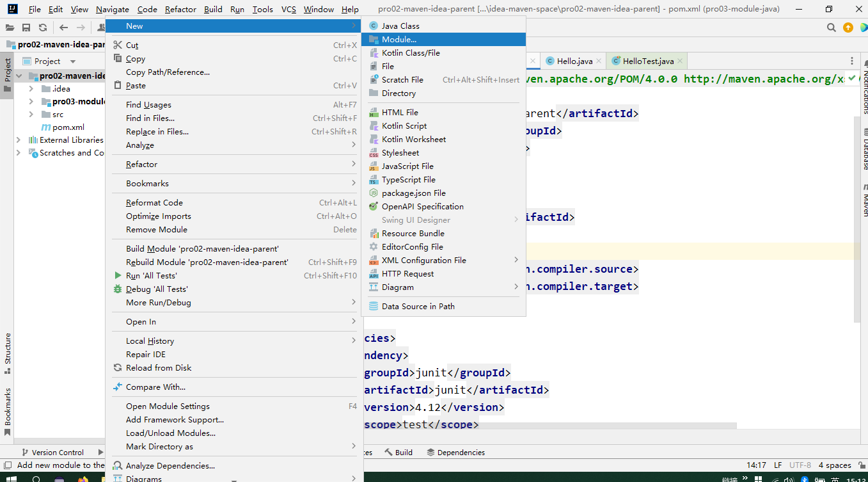The image size is (868, 482).
Task: Open the Build tool window button
Action: (398, 452)
